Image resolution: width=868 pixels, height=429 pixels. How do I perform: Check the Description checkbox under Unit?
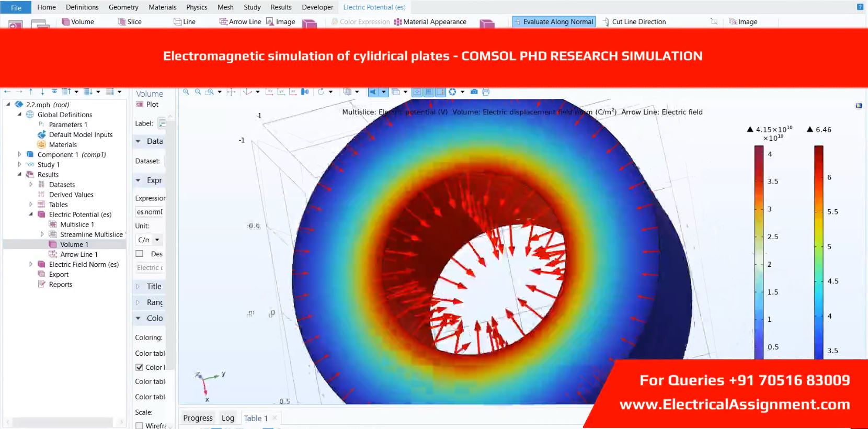140,254
